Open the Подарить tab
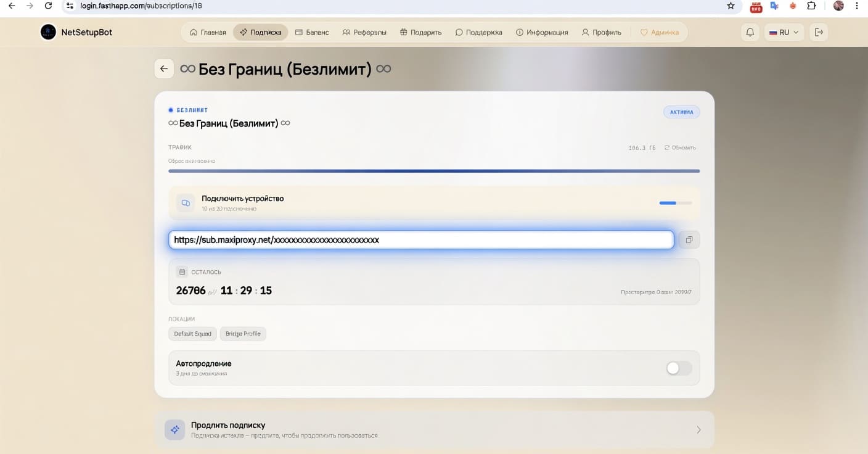 [x=420, y=32]
